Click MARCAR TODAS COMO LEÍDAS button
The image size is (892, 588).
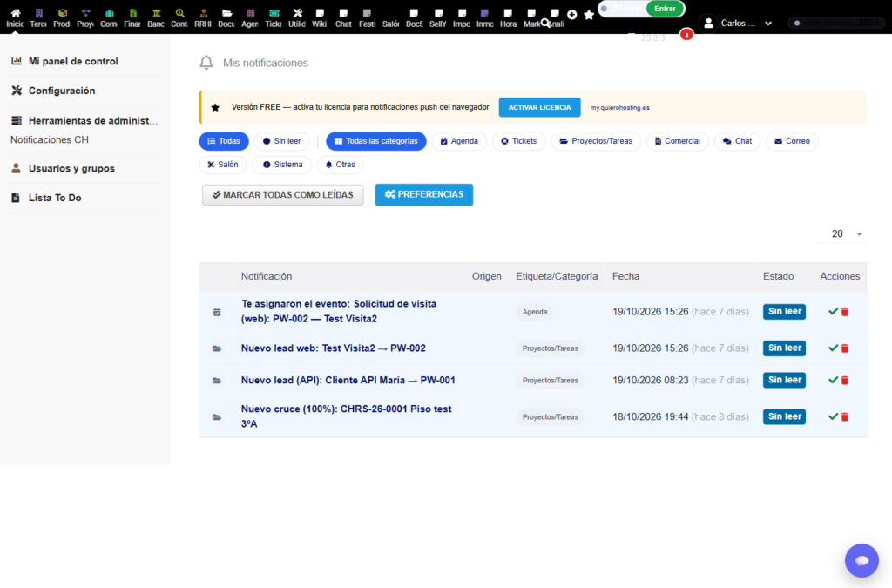pyautogui.click(x=283, y=195)
